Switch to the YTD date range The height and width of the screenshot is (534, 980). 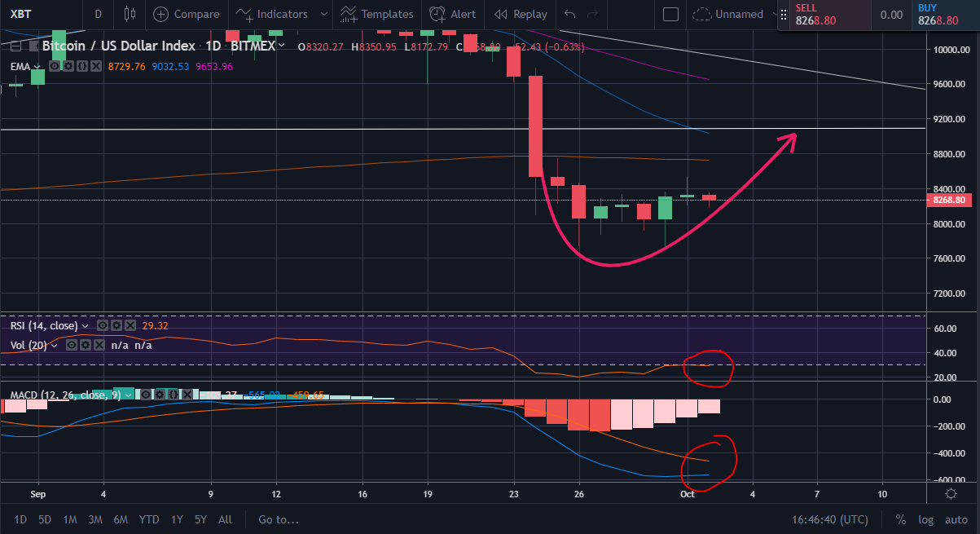pos(148,519)
